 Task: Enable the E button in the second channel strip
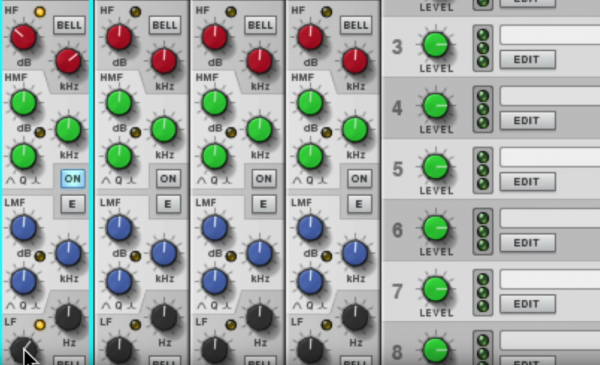pos(168,204)
